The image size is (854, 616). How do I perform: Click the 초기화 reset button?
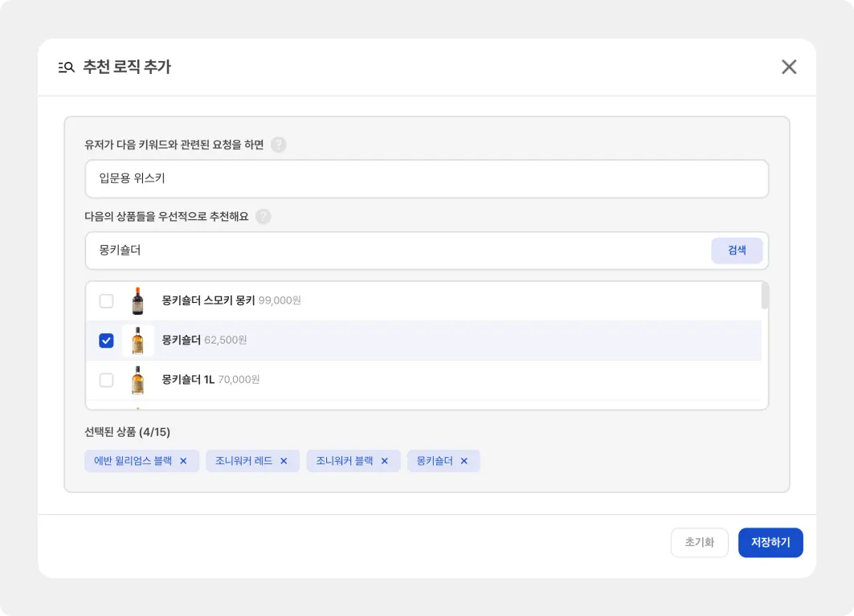(699, 542)
